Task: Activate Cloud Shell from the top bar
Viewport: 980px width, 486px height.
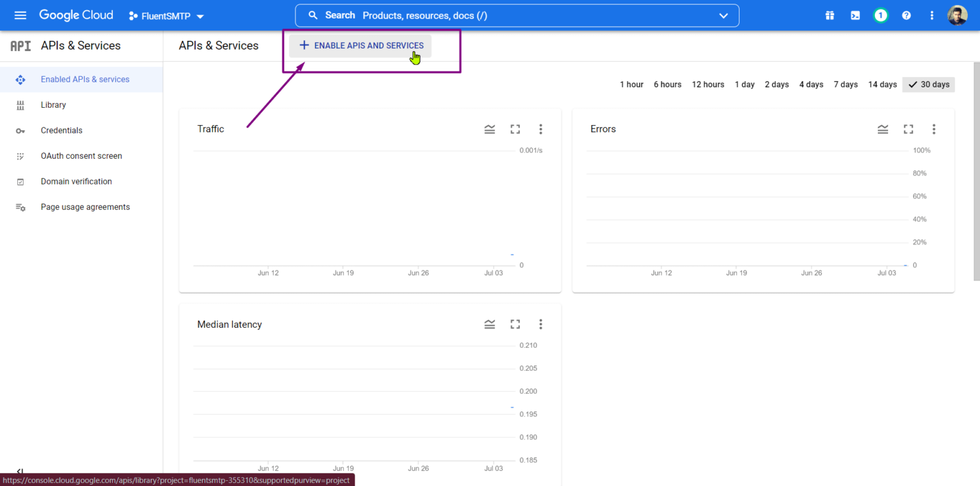Action: click(855, 15)
